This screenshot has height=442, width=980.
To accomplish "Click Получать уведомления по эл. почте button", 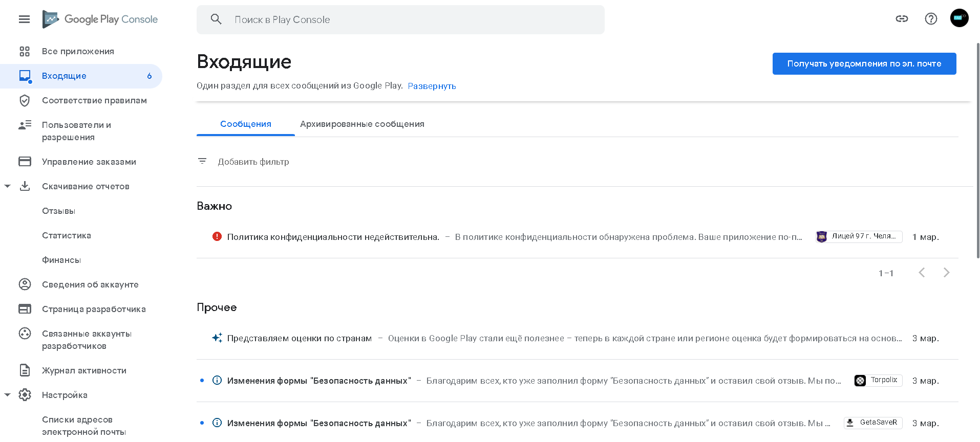I will click(x=864, y=63).
